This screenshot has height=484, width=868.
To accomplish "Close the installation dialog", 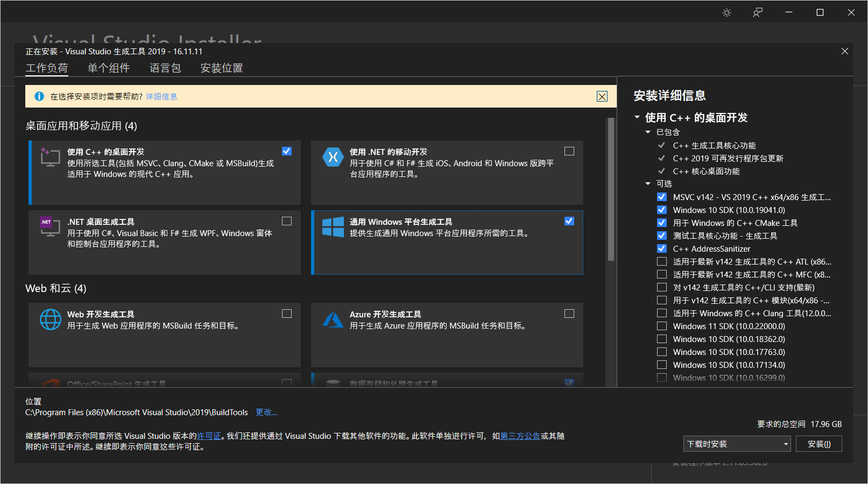I will click(845, 51).
